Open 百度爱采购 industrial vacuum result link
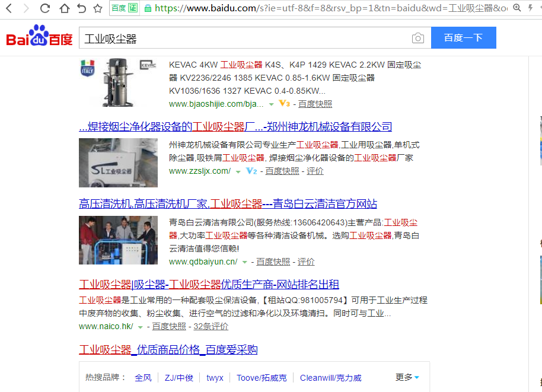 coord(168,349)
